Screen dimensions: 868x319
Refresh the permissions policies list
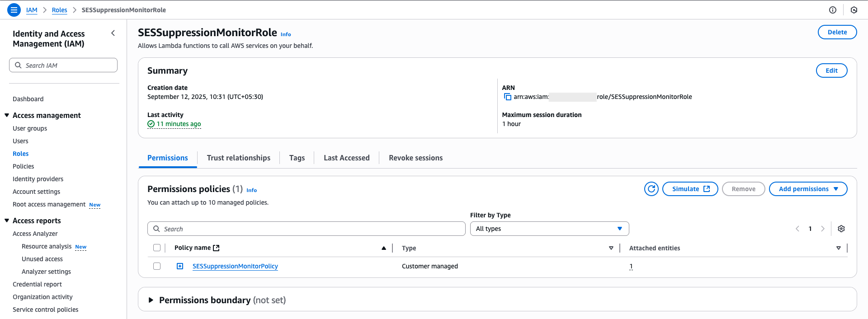pyautogui.click(x=651, y=189)
